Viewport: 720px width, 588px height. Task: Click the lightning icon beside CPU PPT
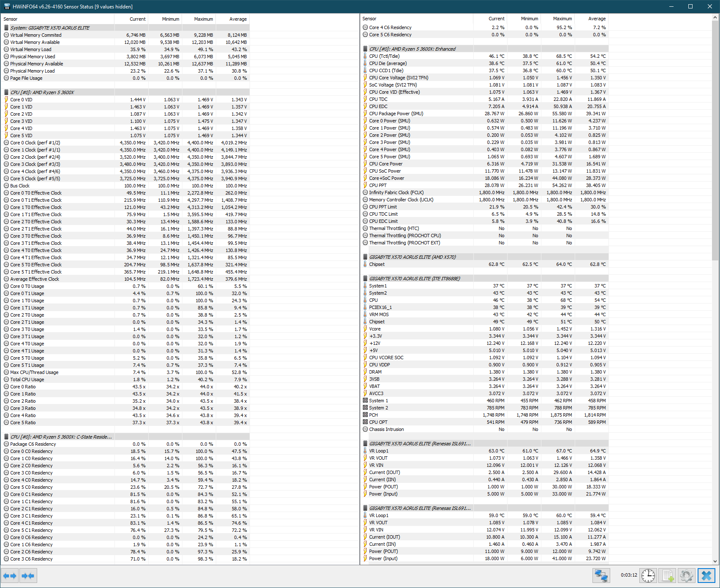365,185
